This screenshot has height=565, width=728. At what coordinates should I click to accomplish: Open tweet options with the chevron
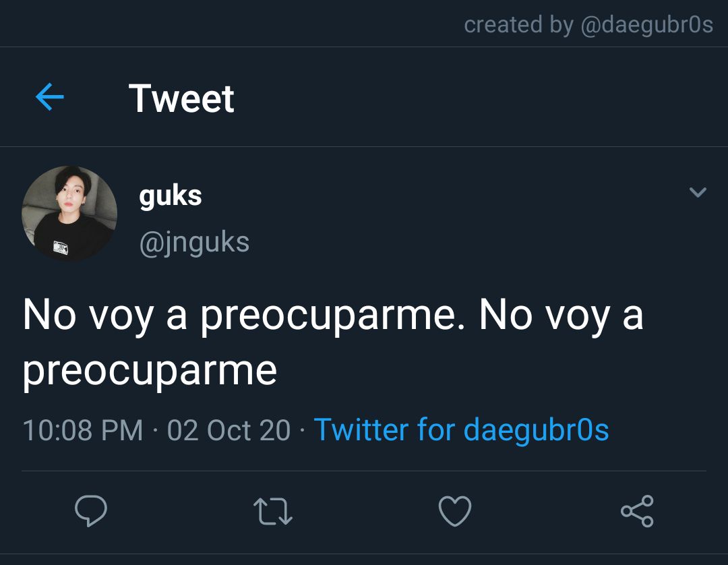[x=698, y=191]
